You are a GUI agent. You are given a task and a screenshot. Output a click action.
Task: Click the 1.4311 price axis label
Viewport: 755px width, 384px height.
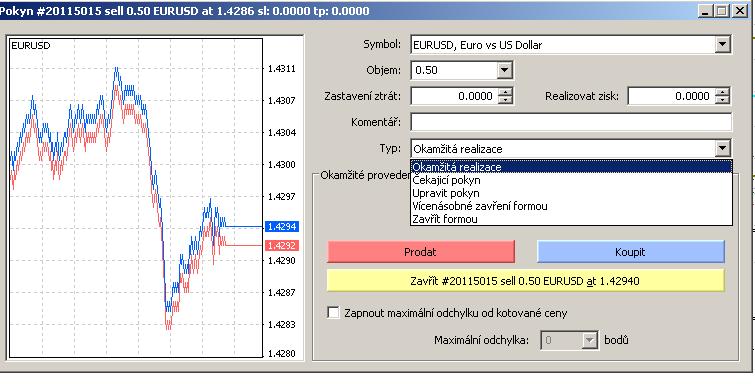click(x=282, y=69)
